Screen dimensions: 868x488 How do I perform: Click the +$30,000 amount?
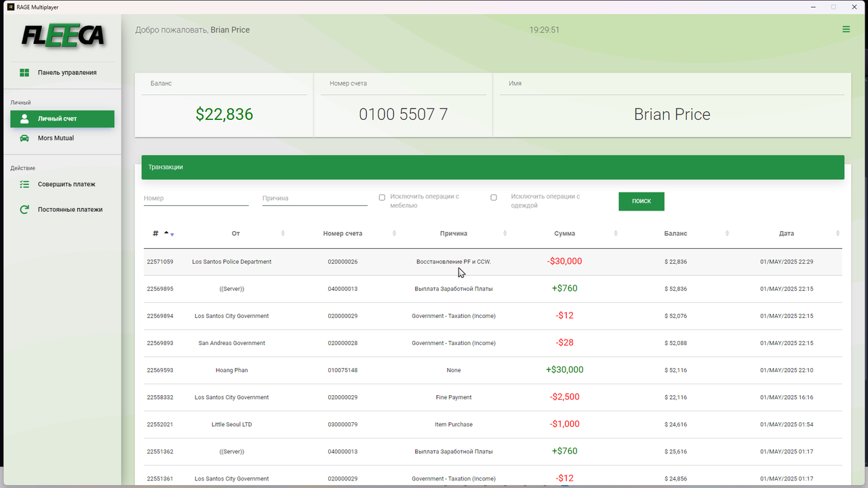pyautogui.click(x=564, y=370)
